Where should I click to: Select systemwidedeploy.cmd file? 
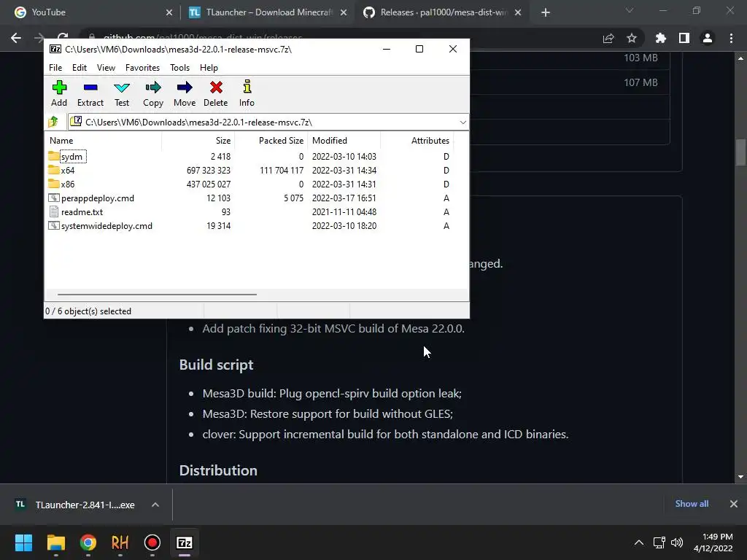point(101,226)
